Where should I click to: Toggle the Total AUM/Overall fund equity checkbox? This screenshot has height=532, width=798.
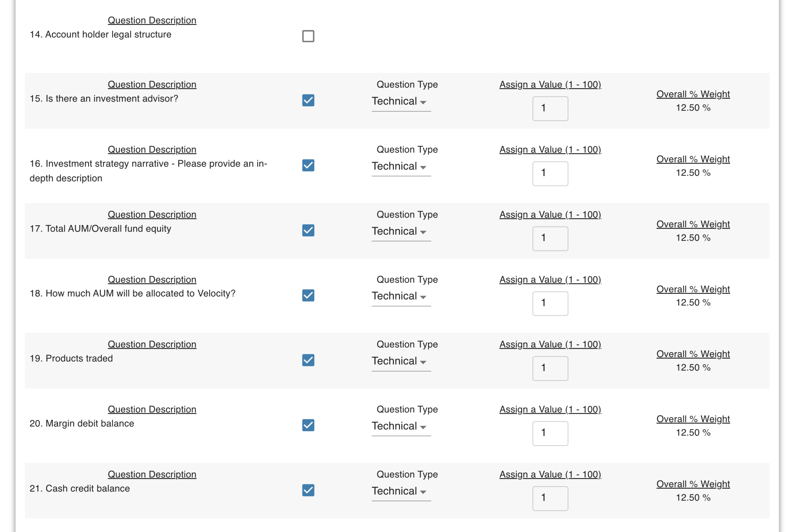click(308, 230)
